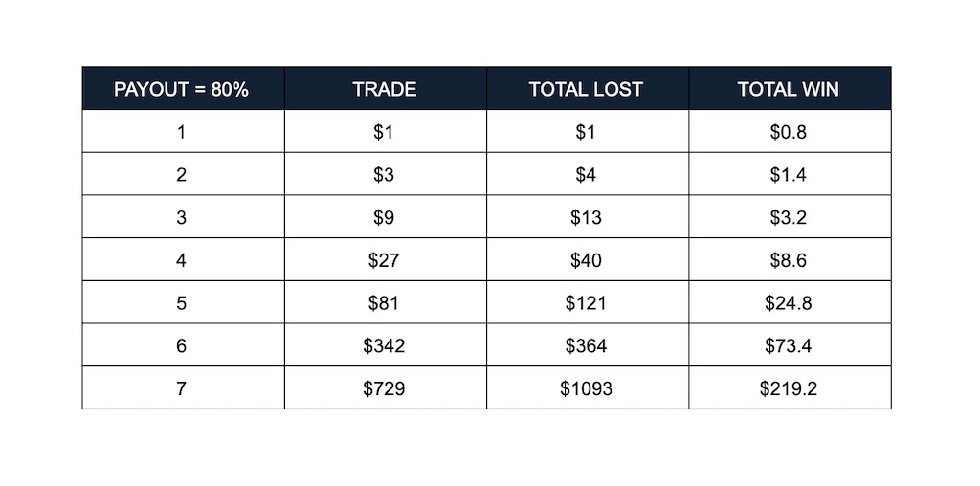This screenshot has width=980, height=486.
Task: Select the $219.2 total win cell
Action: 789,388
